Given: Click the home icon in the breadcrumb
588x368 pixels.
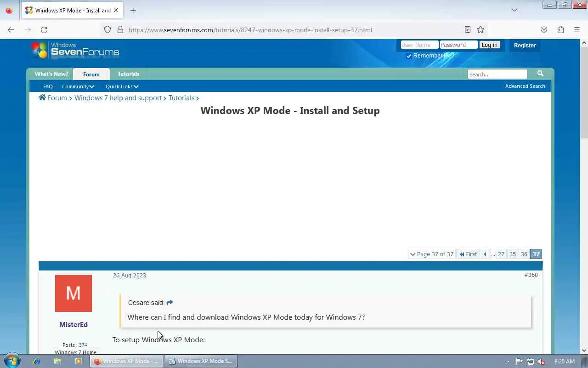Looking at the screenshot, I should point(42,98).
